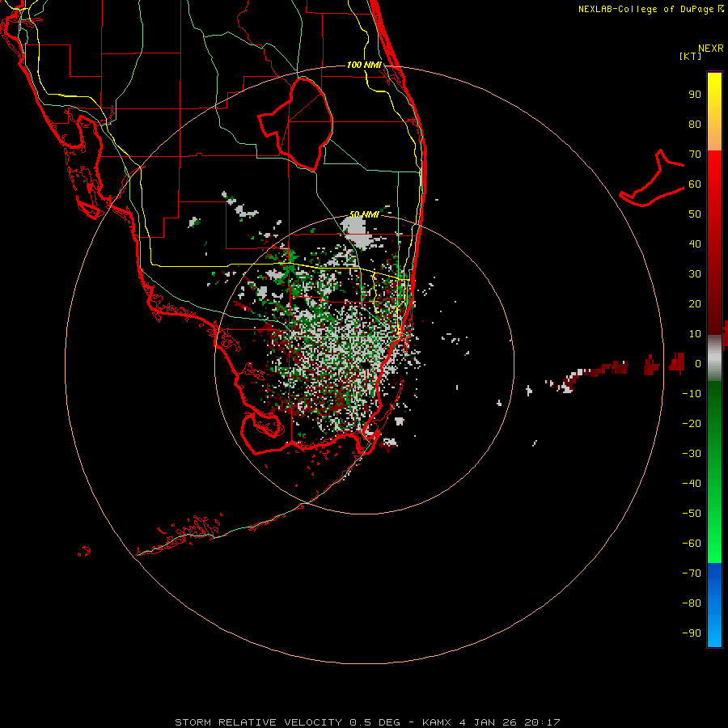Click the 20:17 timestamp text
Viewport: 728px width, 728px height.
click(x=542, y=722)
